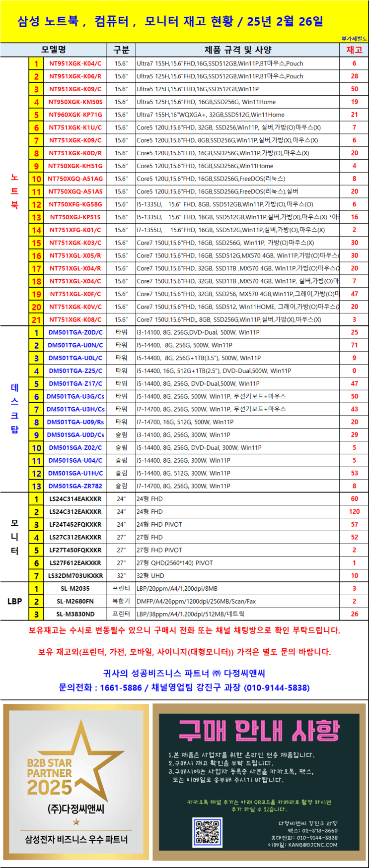The image size is (369, 868).
Task: Select desktop model DM501TGA-U3H/Cs
Action: (75, 409)
